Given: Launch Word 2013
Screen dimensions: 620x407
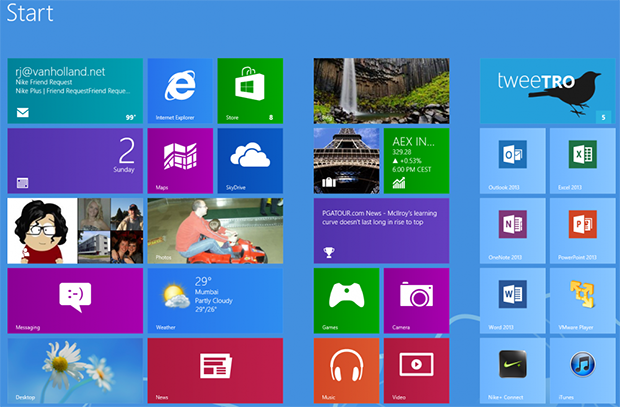Looking at the screenshot, I should (512, 301).
